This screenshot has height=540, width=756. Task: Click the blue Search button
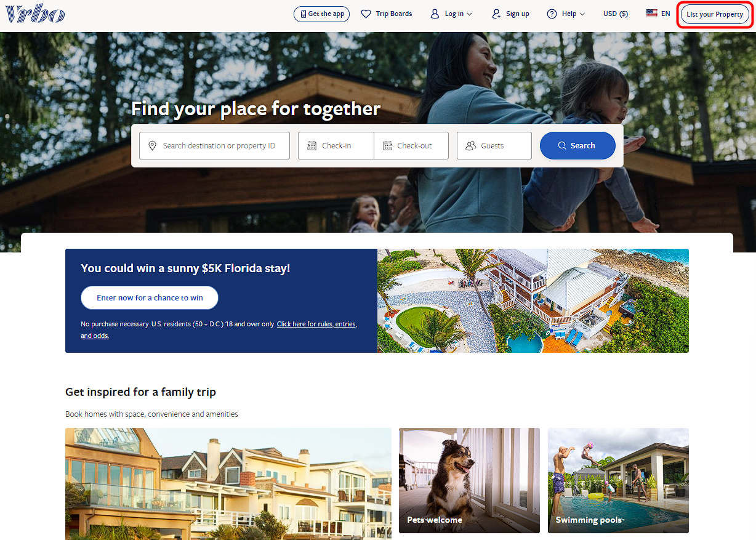click(x=577, y=146)
